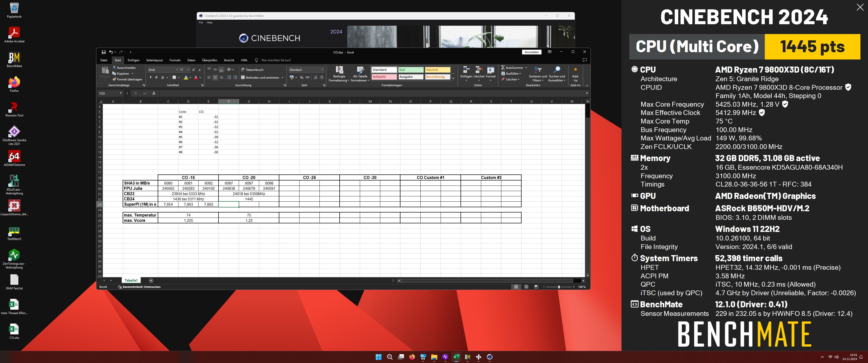Align cell content to the top
868x363 pixels.
click(209, 69)
